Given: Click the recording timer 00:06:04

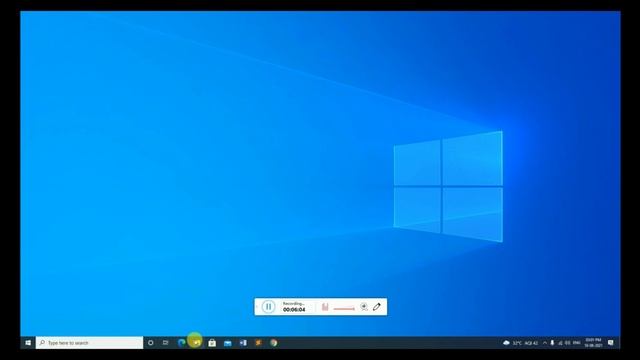Looking at the screenshot, I should (294, 310).
